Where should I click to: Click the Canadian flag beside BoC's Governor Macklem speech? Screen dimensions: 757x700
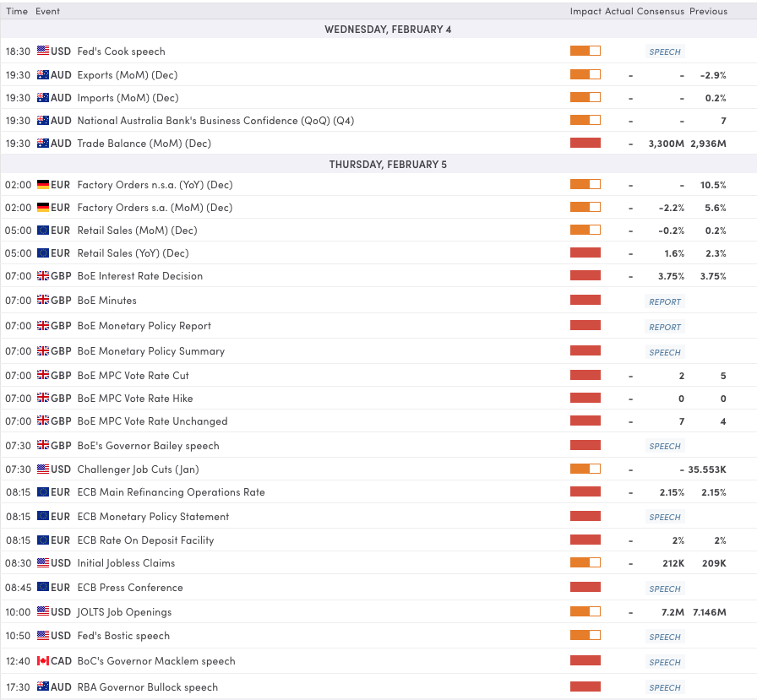point(43,660)
